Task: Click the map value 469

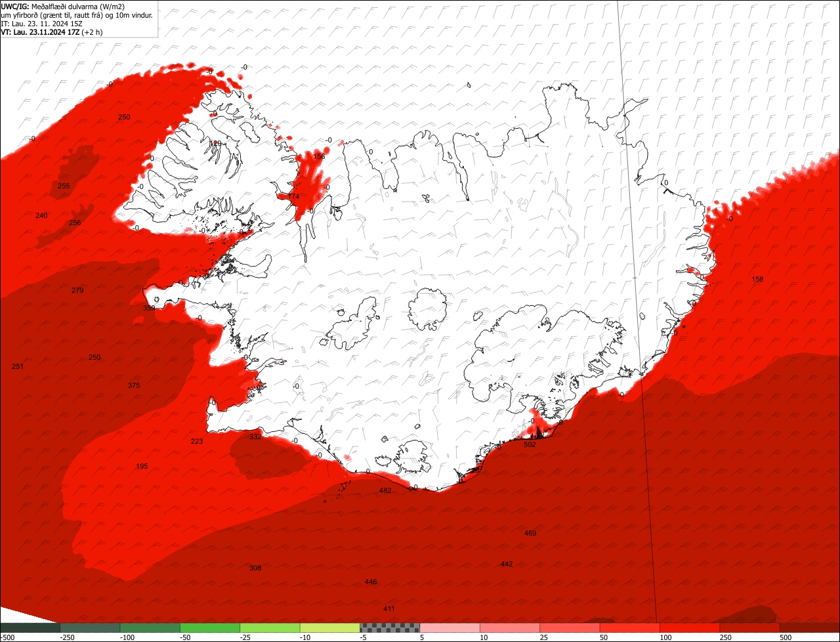Action: 530,533
